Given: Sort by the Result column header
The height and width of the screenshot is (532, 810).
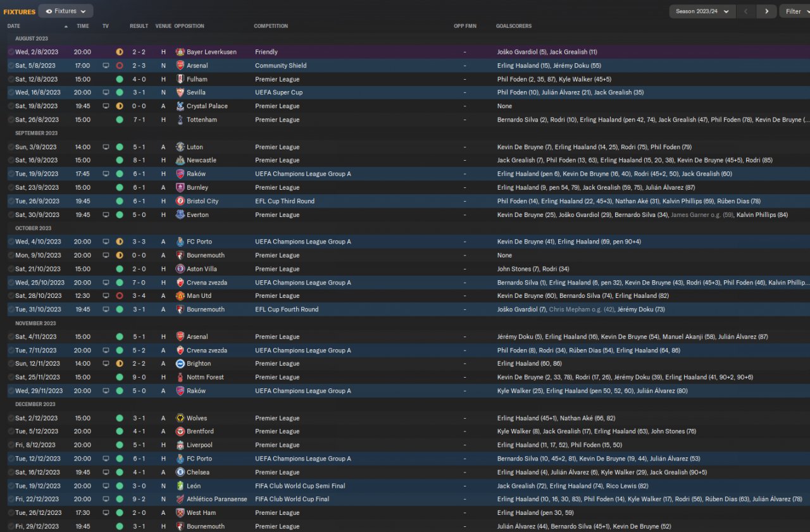Looking at the screenshot, I should 139,26.
